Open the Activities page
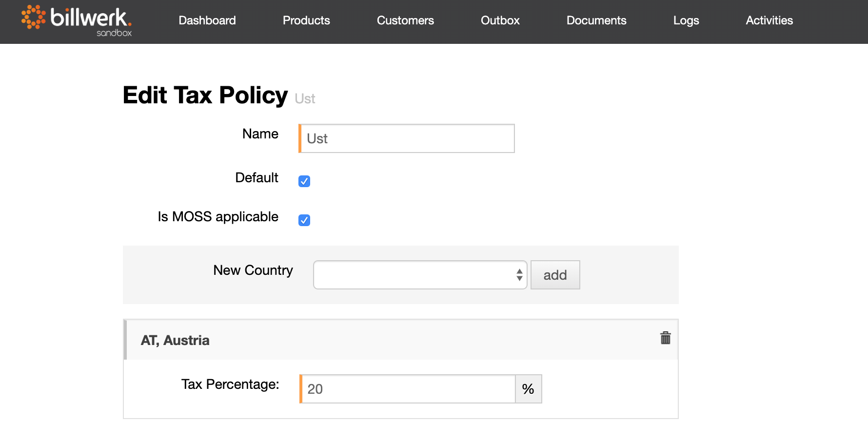The width and height of the screenshot is (868, 422). pyautogui.click(x=769, y=20)
